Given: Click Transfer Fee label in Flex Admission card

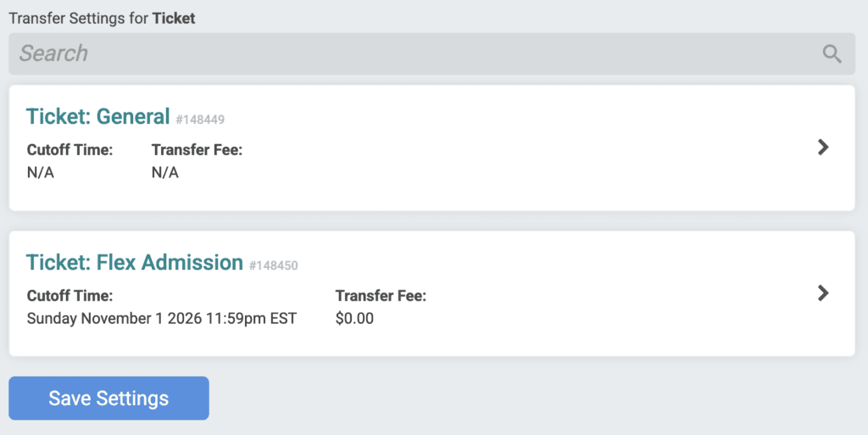Looking at the screenshot, I should pyautogui.click(x=381, y=296).
